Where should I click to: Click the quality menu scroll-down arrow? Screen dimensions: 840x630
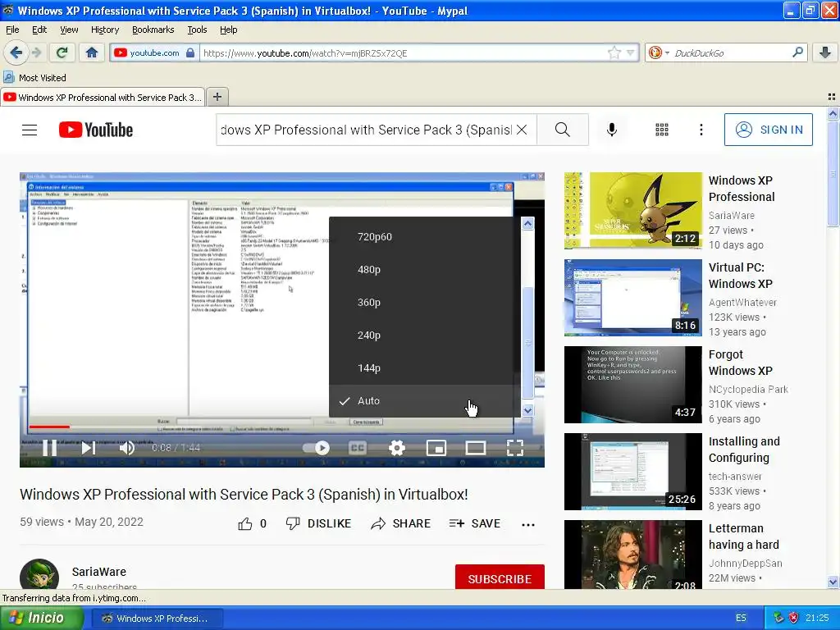[x=527, y=410]
